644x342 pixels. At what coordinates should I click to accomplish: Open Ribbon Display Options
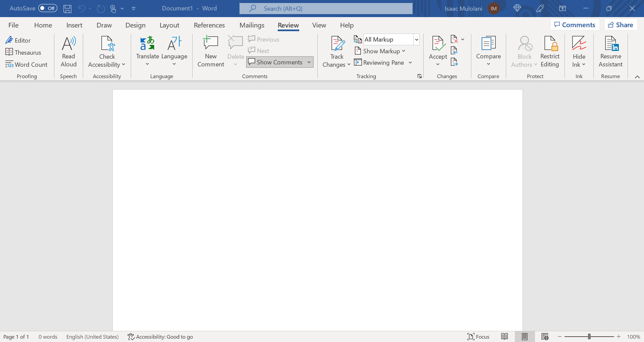click(x=562, y=8)
